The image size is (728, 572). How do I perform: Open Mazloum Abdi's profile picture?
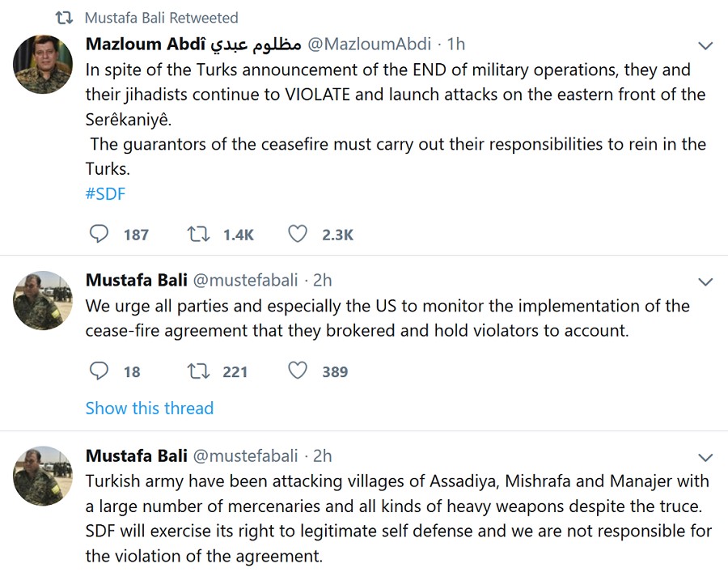click(43, 65)
